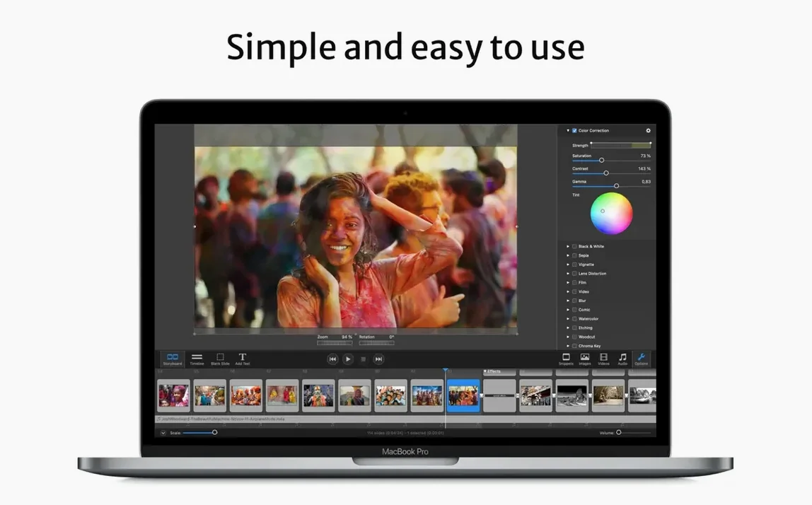
Task: Click the Woodcut effect label
Action: [587, 337]
